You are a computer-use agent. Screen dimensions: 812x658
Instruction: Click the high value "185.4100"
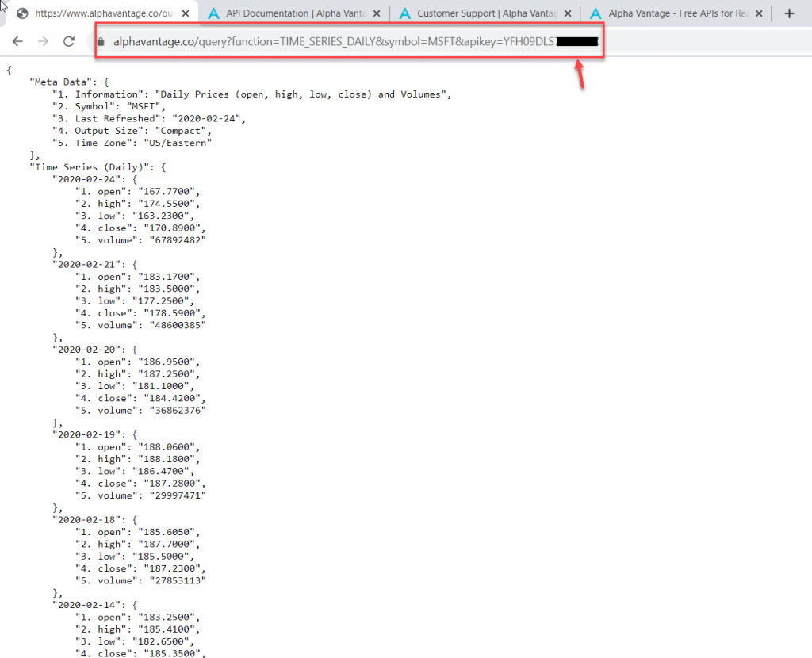pos(167,629)
